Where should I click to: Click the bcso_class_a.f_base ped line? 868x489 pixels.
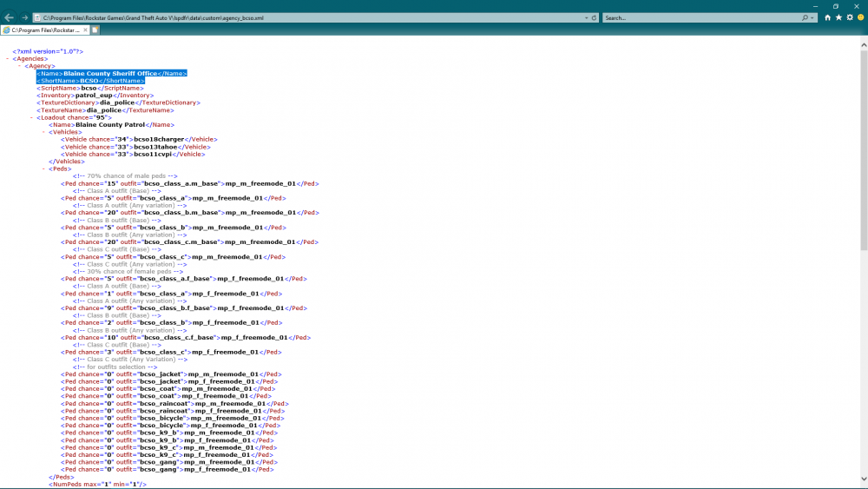pos(184,279)
